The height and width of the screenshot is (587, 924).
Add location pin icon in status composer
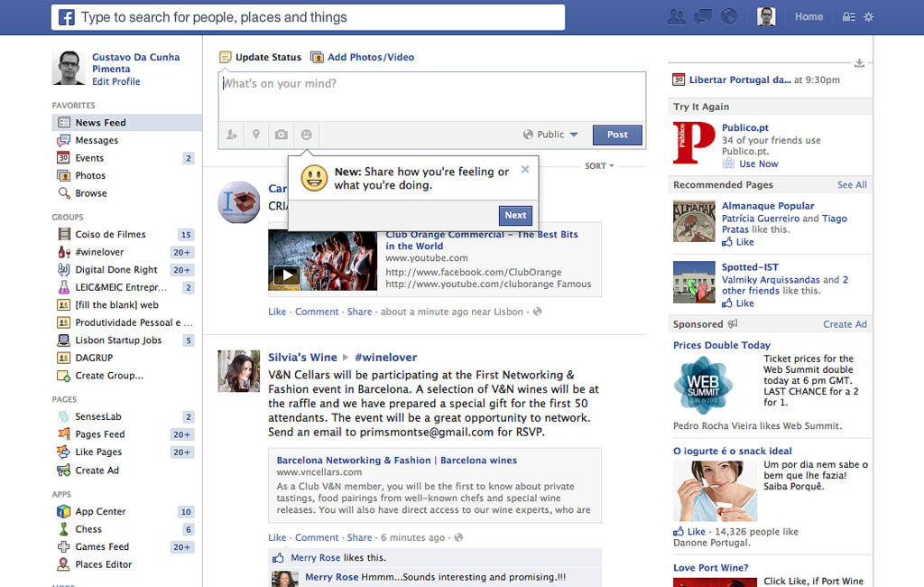click(x=255, y=135)
